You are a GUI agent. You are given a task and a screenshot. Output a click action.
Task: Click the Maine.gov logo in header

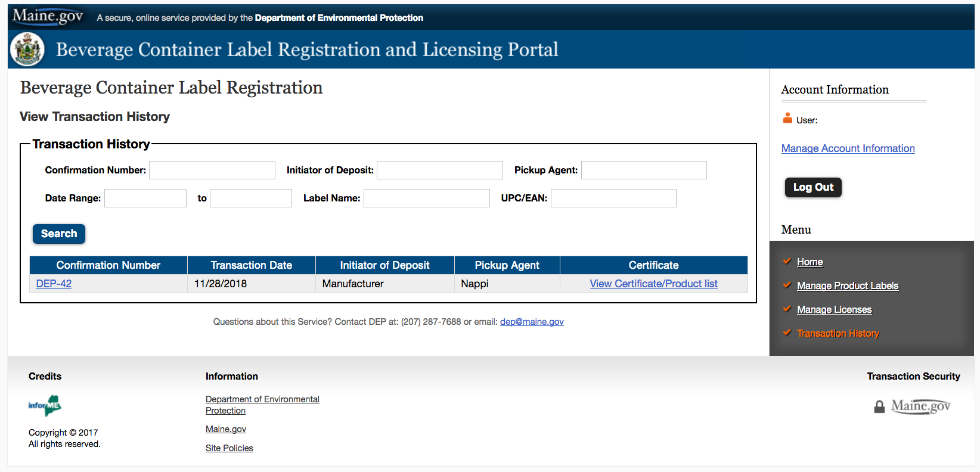click(48, 16)
